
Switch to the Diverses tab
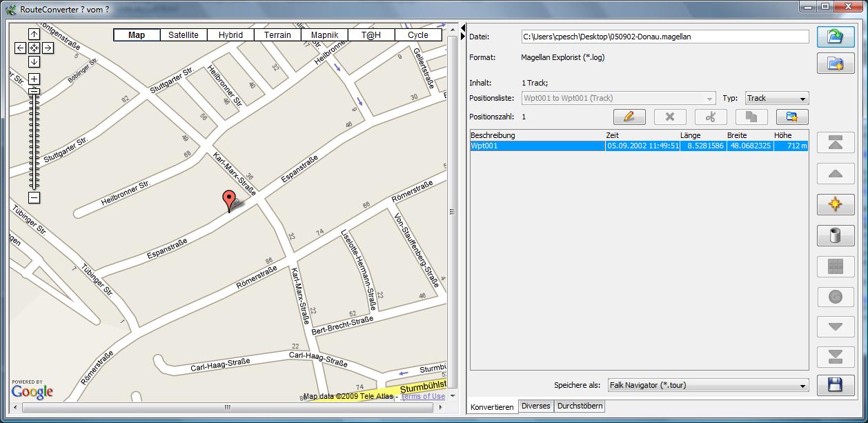[535, 406]
